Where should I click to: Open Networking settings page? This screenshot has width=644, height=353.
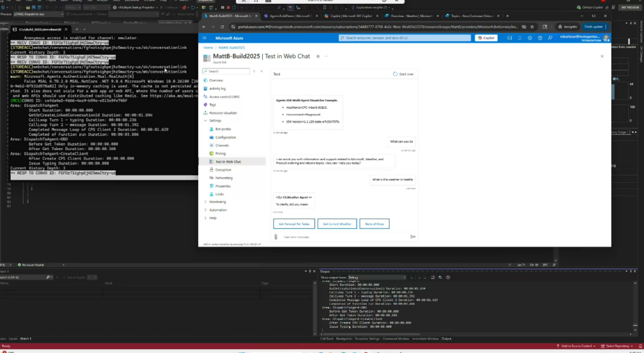coord(224,178)
